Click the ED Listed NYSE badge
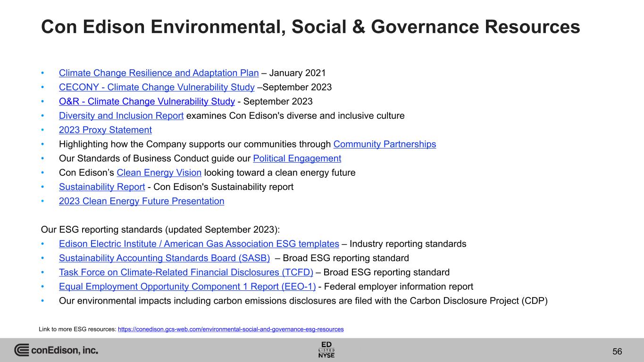 point(326,349)
